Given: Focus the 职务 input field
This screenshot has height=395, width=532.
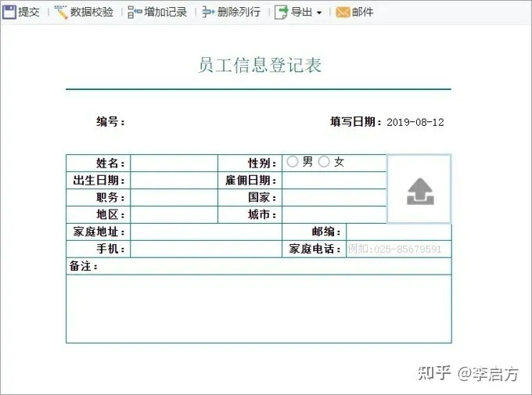Looking at the screenshot, I should coord(174,197).
